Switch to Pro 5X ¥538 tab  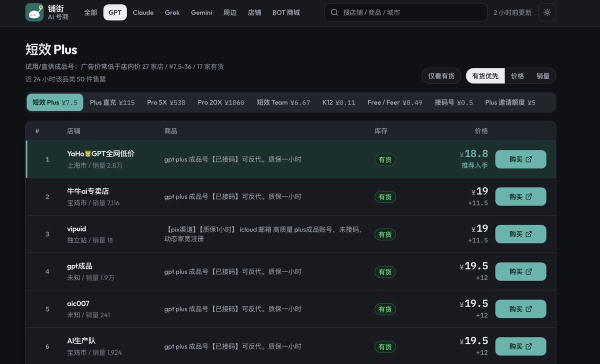[x=166, y=102]
